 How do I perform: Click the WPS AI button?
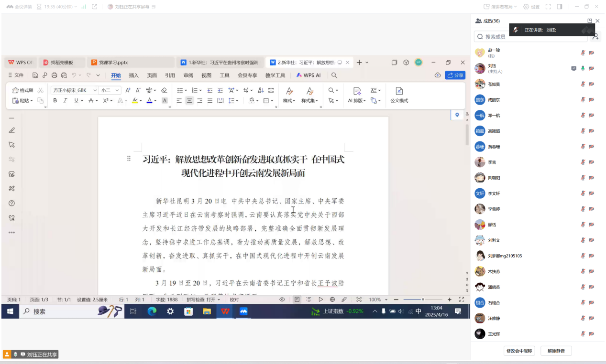309,75
